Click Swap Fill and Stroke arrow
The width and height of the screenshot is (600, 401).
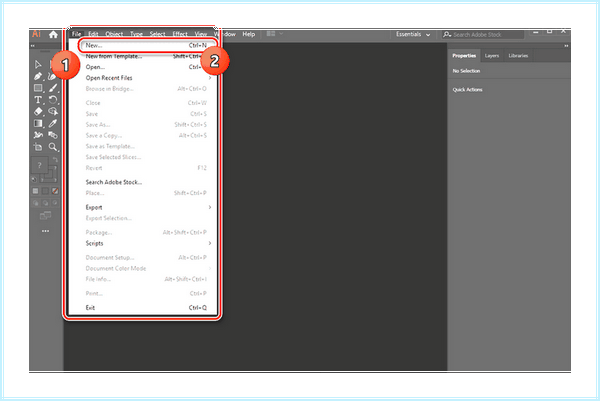(x=55, y=159)
